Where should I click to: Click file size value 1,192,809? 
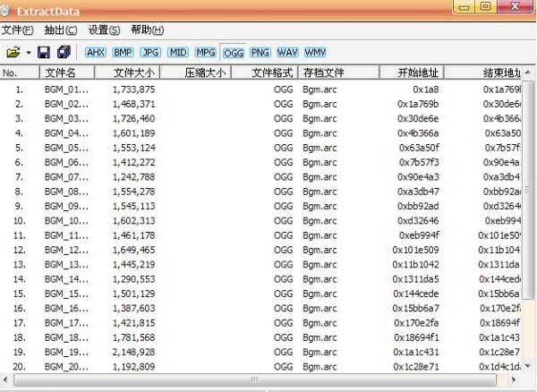(x=133, y=367)
